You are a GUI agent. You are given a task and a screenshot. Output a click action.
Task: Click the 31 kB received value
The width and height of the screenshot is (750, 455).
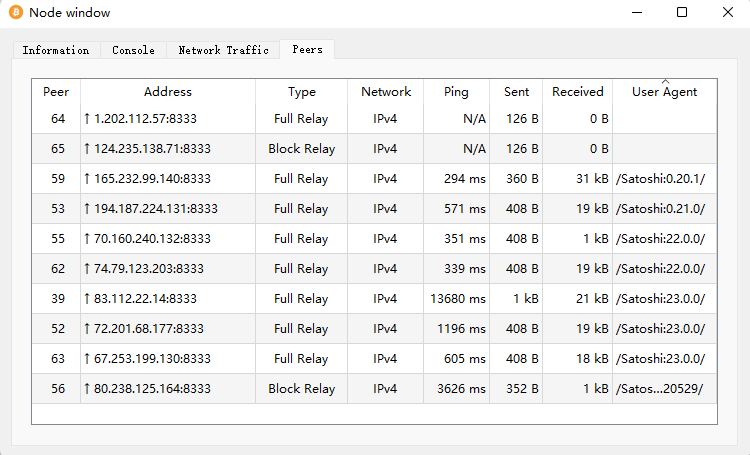(592, 179)
